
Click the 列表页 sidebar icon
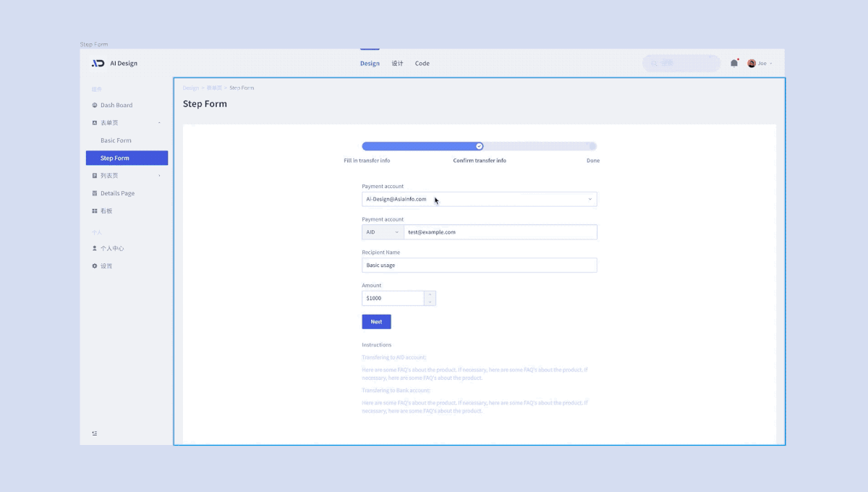click(95, 176)
